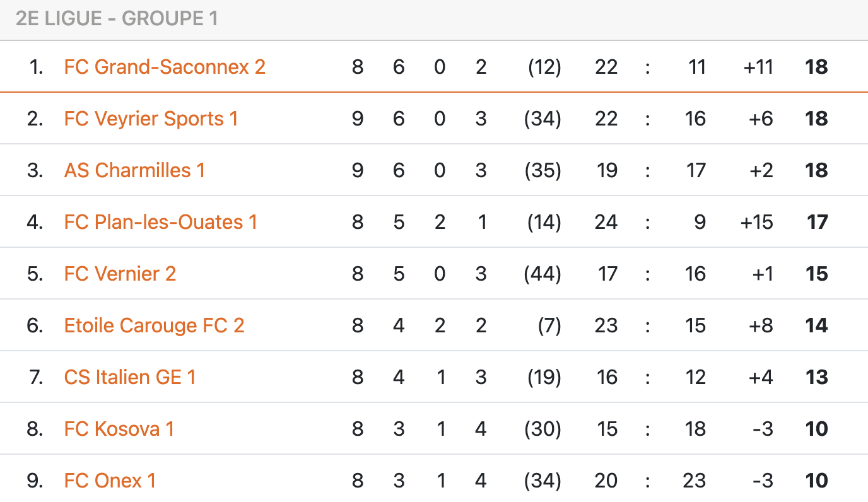Click the 17 points total for Plan-les-Ouates
The image size is (868, 502).
tap(817, 222)
